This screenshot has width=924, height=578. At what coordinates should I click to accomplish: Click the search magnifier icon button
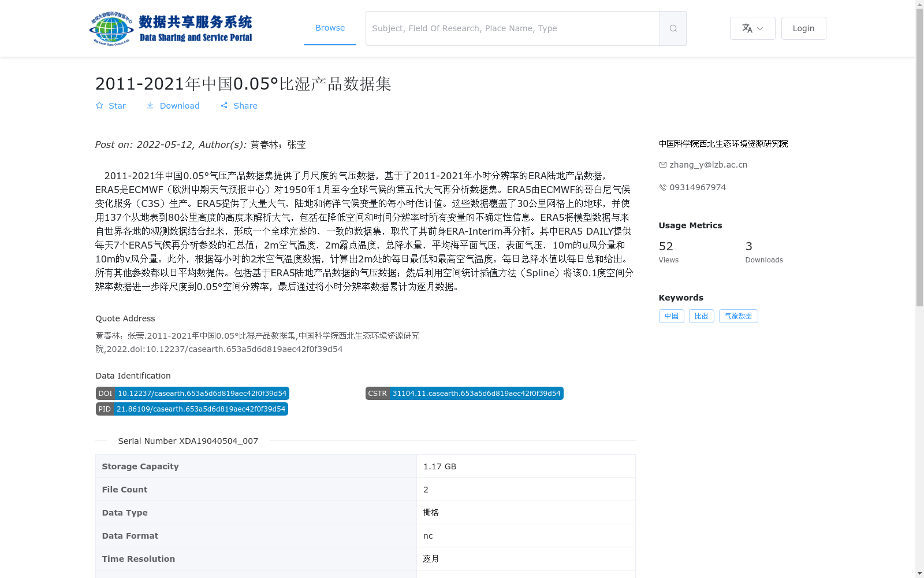[x=673, y=28]
